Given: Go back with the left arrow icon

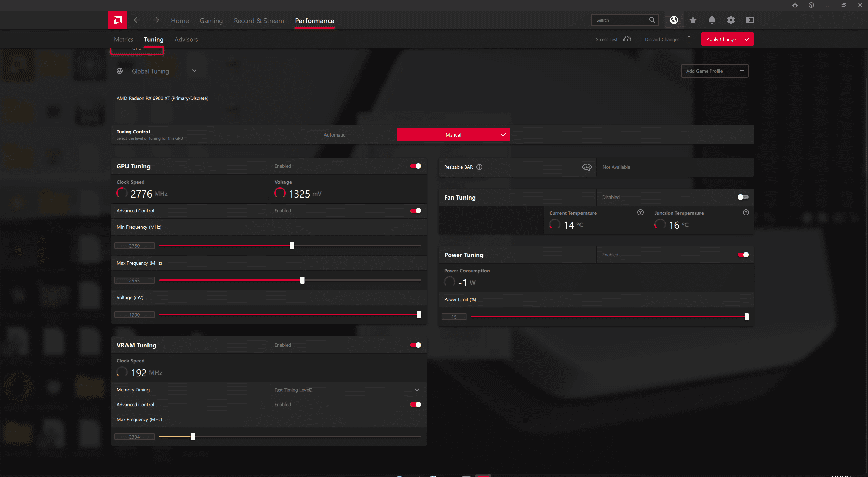Looking at the screenshot, I should tap(137, 20).
